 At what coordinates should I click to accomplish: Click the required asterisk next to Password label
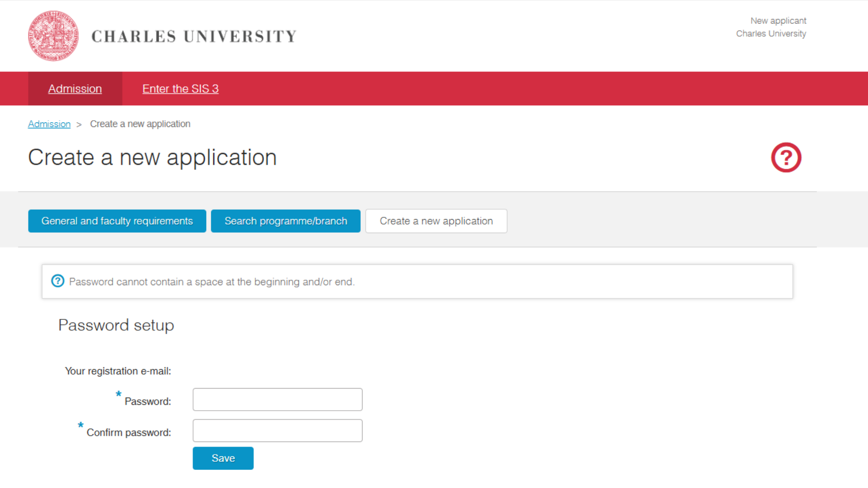[118, 394]
